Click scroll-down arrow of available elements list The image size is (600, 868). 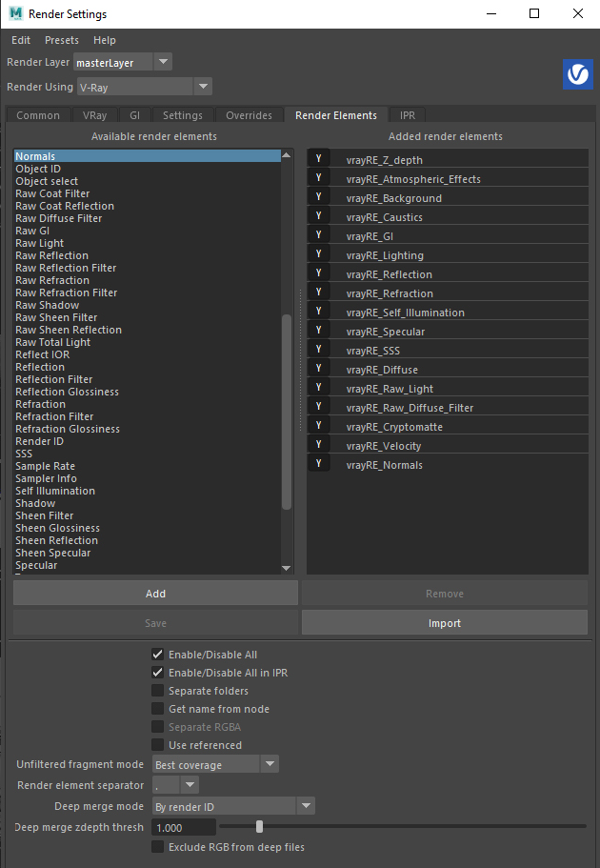[x=286, y=568]
